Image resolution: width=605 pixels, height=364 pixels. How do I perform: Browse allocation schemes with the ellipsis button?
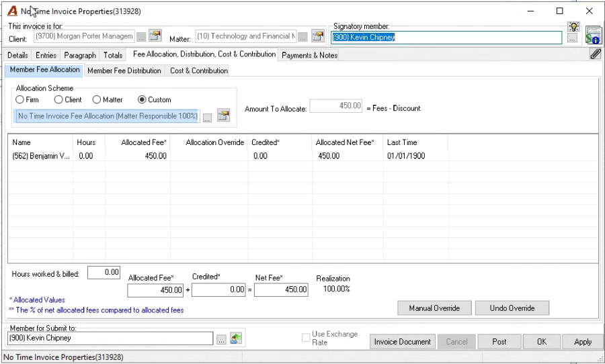tap(208, 118)
